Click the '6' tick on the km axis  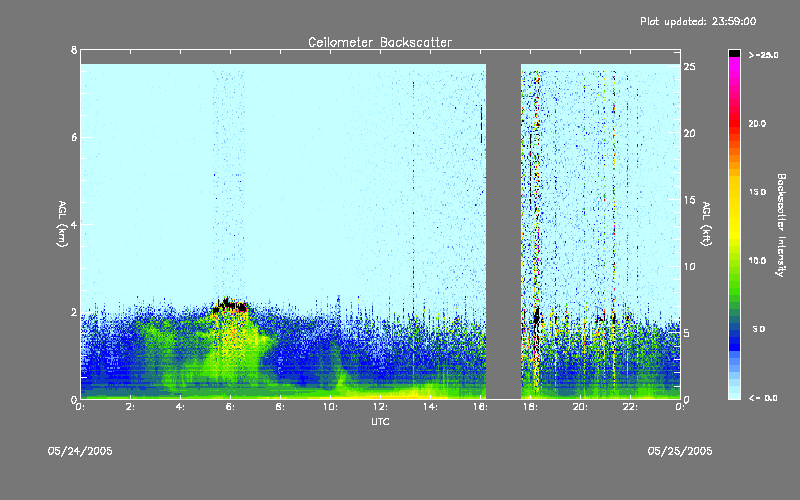[x=74, y=137]
